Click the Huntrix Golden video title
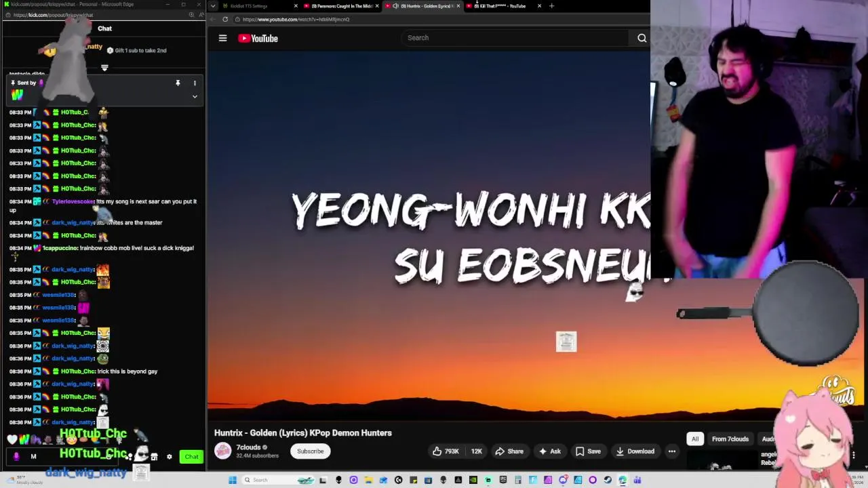 (303, 433)
